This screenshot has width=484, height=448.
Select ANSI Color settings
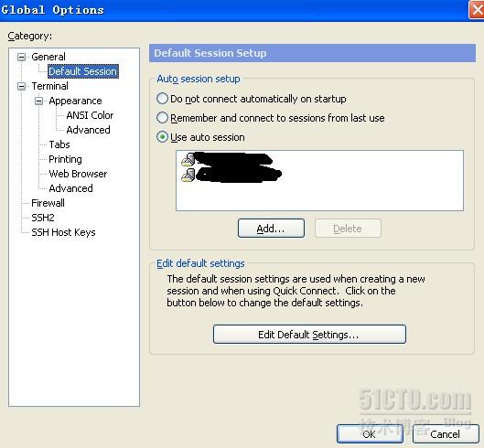90,115
